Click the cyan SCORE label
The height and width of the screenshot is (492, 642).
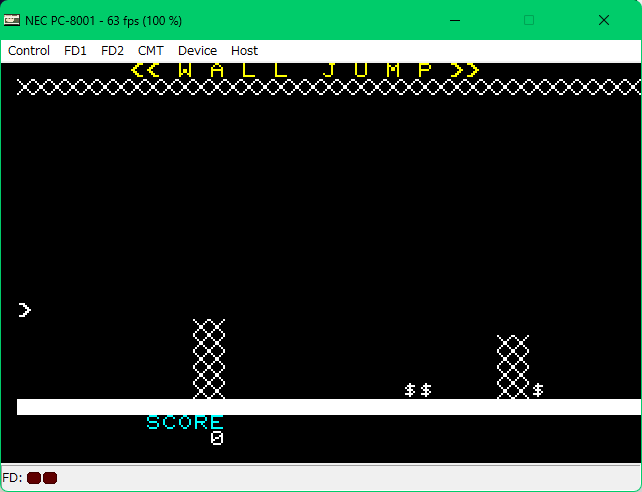[x=185, y=422]
